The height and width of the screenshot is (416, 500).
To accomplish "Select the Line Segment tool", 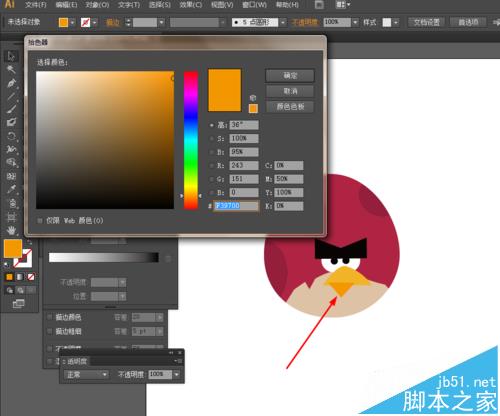I will [11, 96].
